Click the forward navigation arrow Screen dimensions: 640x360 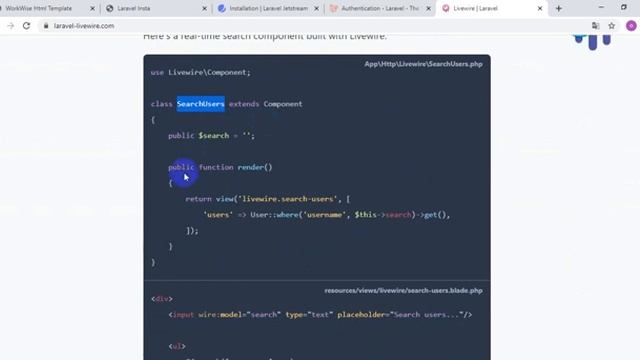[11, 26]
